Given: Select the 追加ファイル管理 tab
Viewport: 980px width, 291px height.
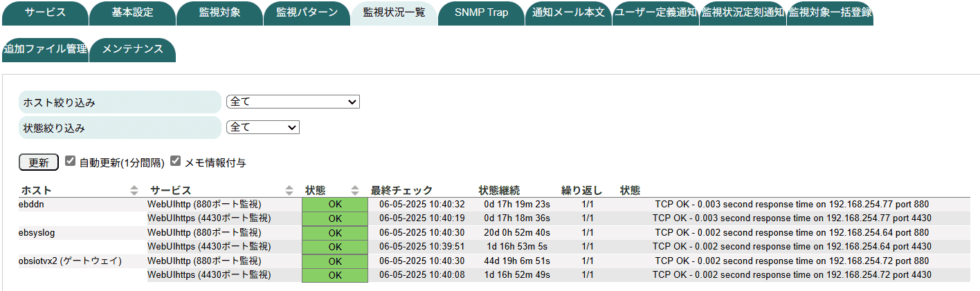Looking at the screenshot, I should coord(45,49).
